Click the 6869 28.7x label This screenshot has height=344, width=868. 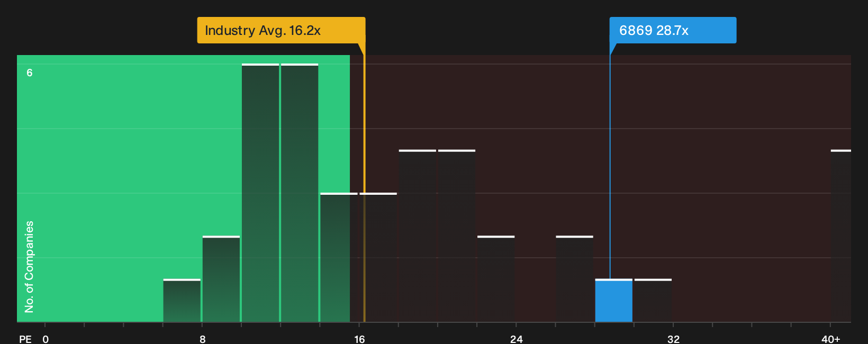point(673,30)
